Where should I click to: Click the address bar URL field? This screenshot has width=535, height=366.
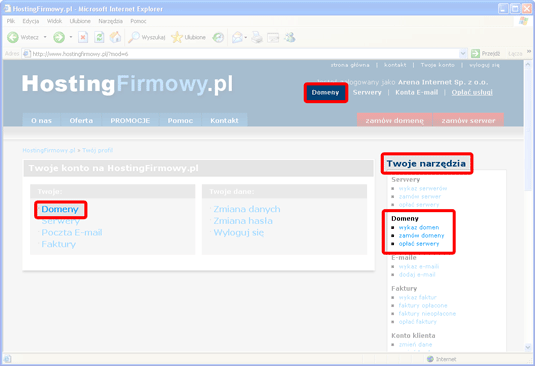click(241, 54)
